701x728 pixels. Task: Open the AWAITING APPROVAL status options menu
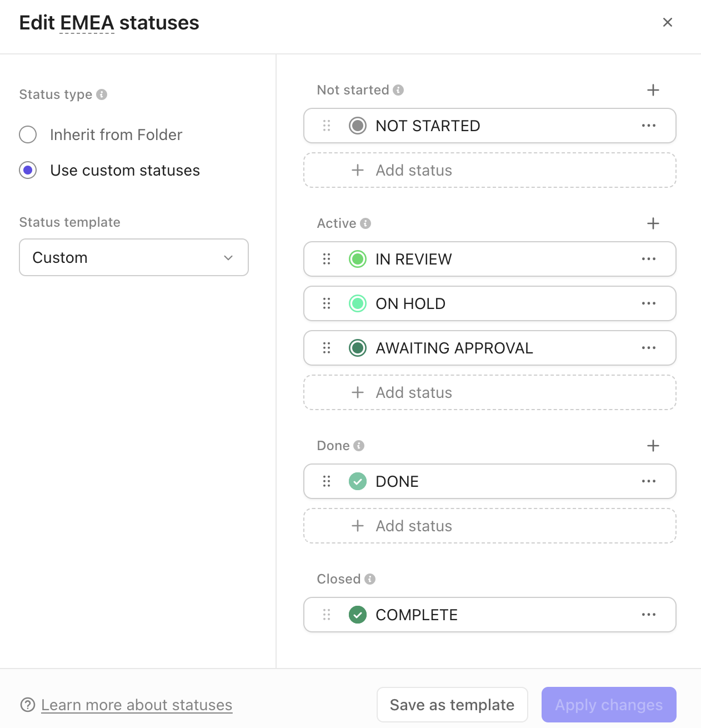(x=649, y=348)
